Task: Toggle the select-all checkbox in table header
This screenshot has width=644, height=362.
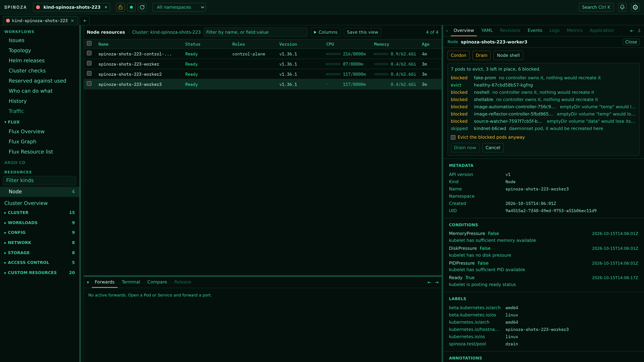Action: (89, 43)
